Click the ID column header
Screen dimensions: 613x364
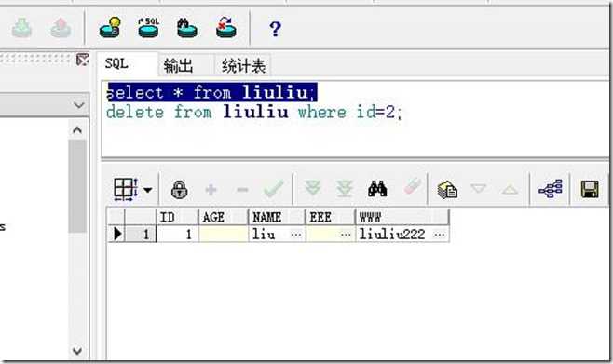click(x=178, y=217)
